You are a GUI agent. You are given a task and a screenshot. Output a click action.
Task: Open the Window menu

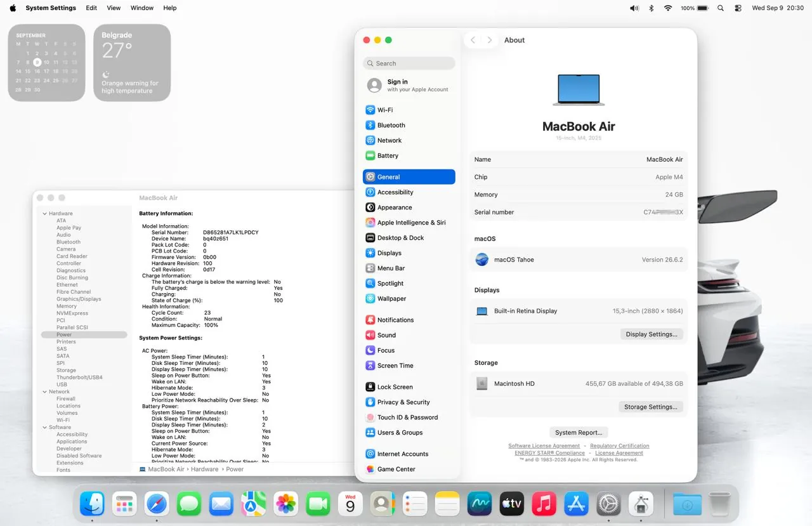pos(142,8)
